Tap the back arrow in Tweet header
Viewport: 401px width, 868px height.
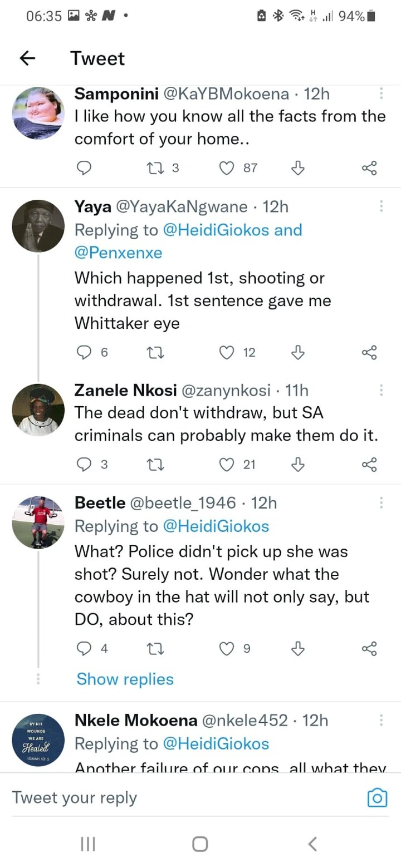click(x=27, y=58)
